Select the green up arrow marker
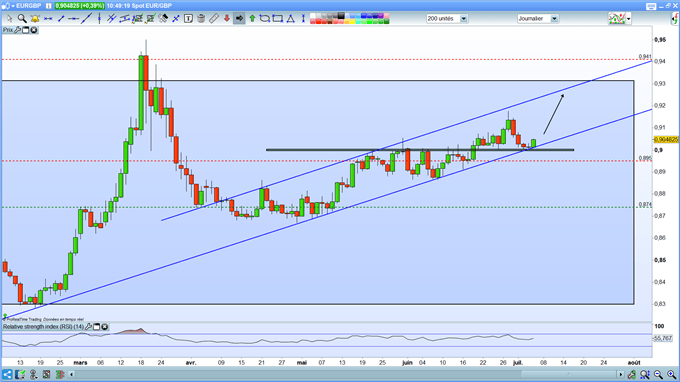This screenshot has height=382, width=680. pos(252,18)
